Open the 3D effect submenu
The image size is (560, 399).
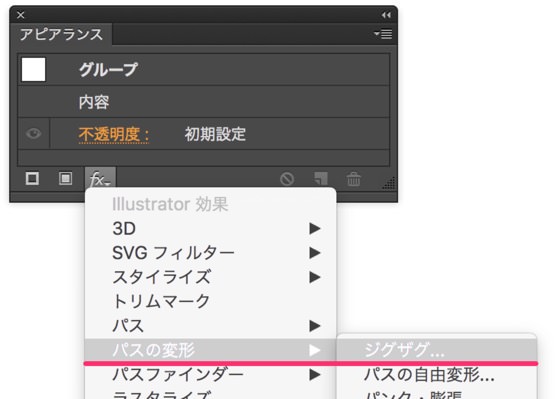click(x=210, y=229)
